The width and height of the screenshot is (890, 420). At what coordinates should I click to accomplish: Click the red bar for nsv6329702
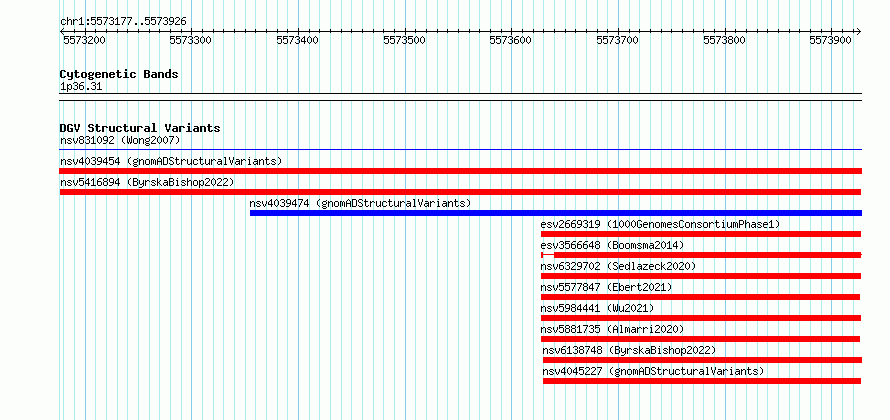click(701, 276)
